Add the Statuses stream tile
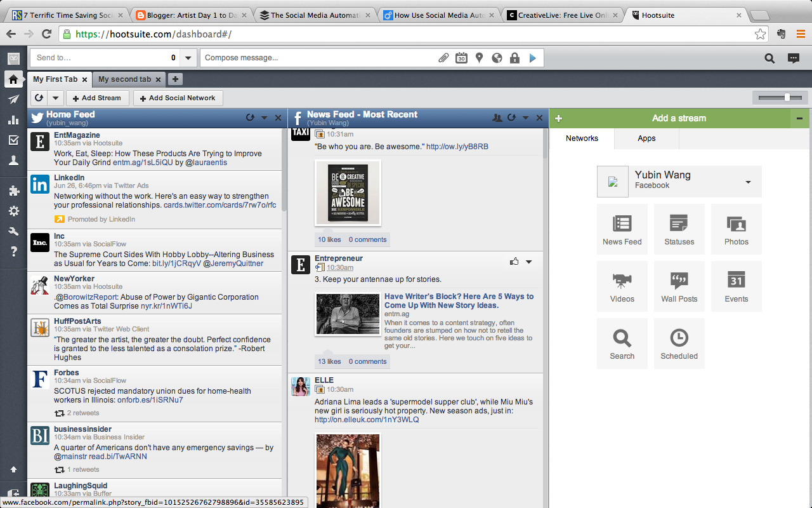Screen dimensions: 812x508 tap(679, 229)
